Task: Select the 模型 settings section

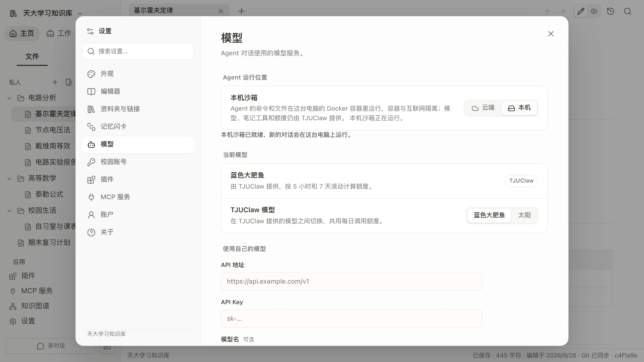Action: [x=138, y=145]
